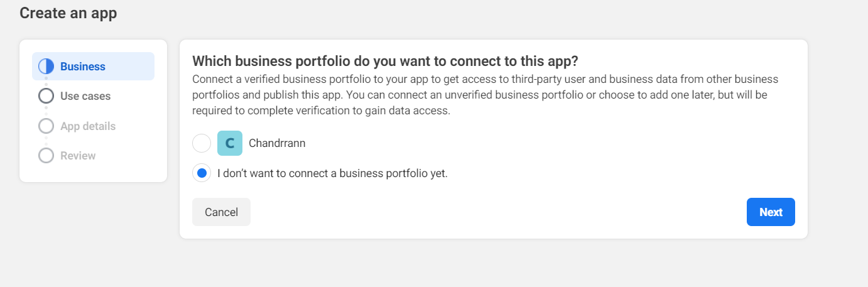Select the no business portfolio radio button
This screenshot has height=287, width=868.
tap(202, 173)
